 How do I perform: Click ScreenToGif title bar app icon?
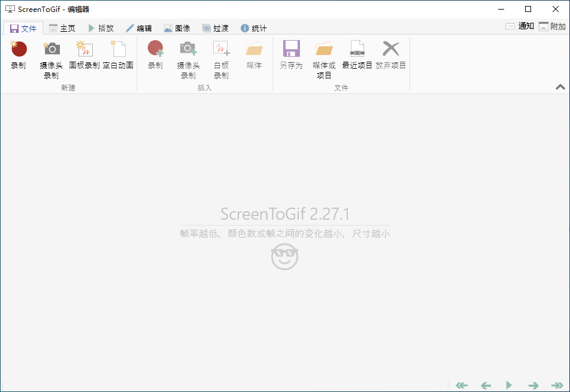click(x=10, y=9)
